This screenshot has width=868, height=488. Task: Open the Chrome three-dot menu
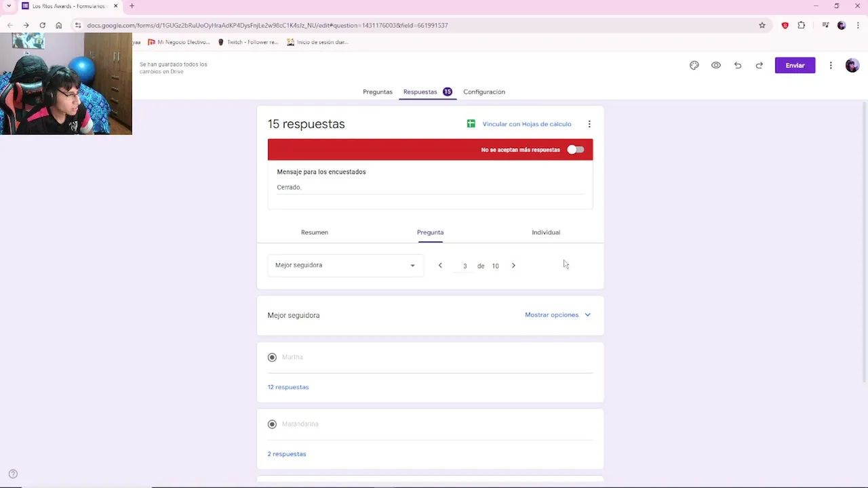point(857,25)
